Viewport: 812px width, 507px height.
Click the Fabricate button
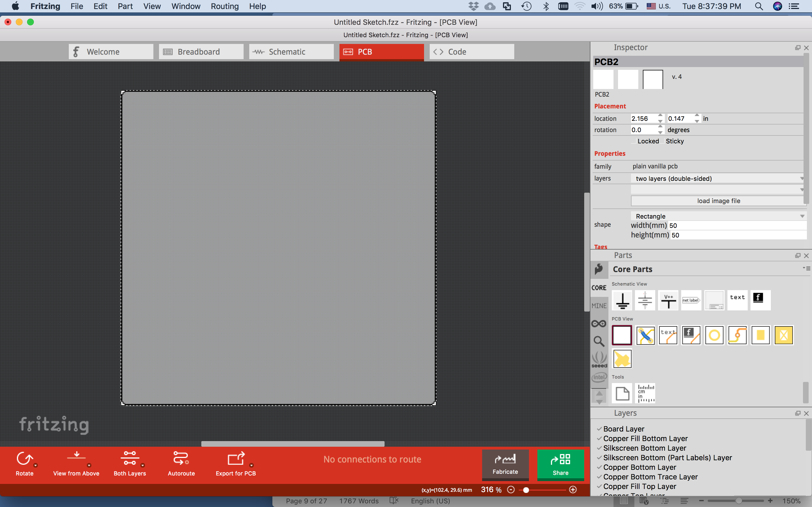coord(505,464)
